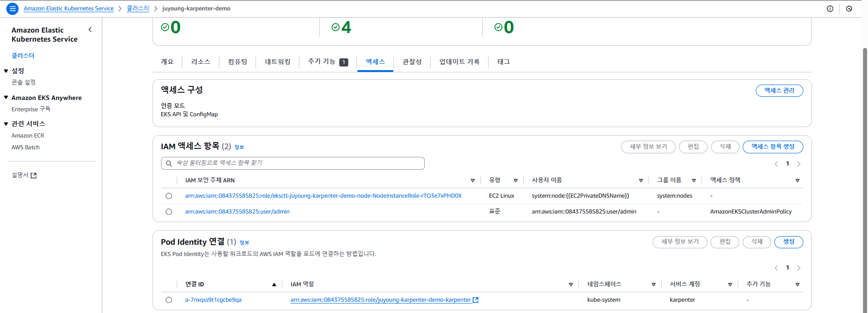Open sort options for 유형 column
The image size is (868, 313).
coord(516,180)
